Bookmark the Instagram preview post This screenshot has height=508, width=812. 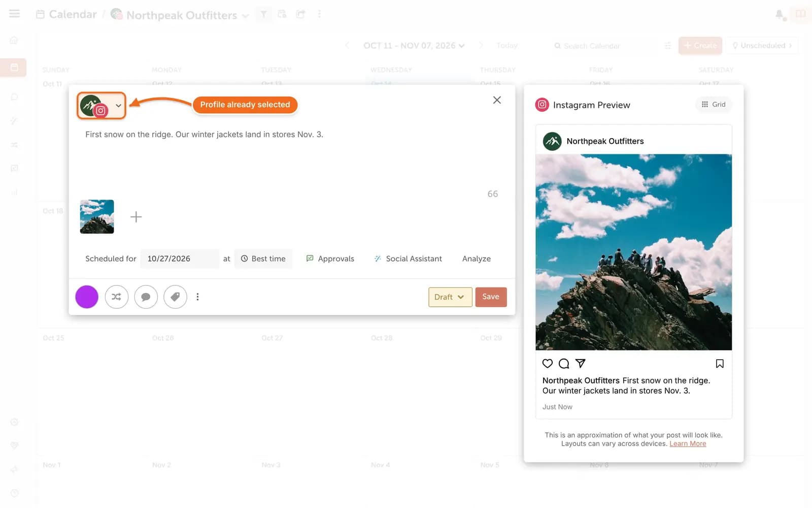coord(720,363)
